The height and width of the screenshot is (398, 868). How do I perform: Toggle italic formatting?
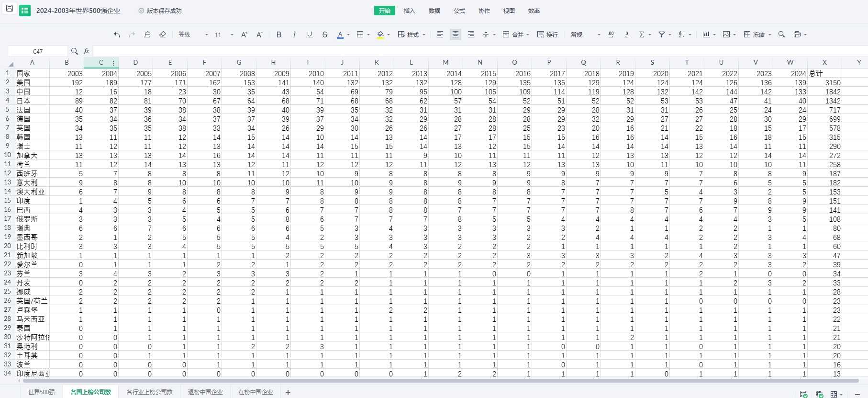pyautogui.click(x=294, y=34)
